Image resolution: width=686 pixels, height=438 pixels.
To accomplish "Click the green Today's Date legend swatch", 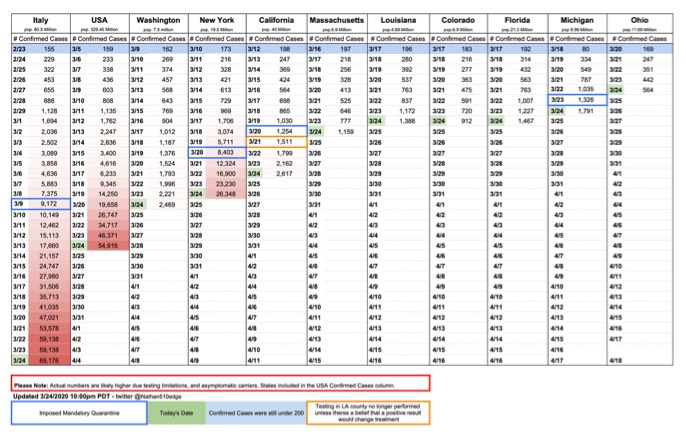I will (176, 413).
